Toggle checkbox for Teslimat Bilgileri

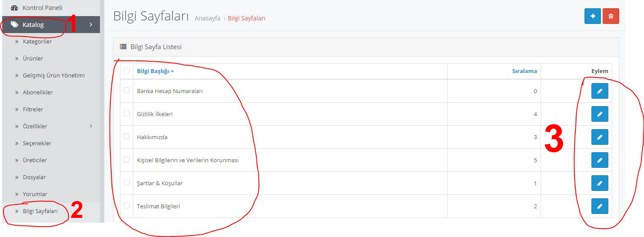(x=127, y=206)
